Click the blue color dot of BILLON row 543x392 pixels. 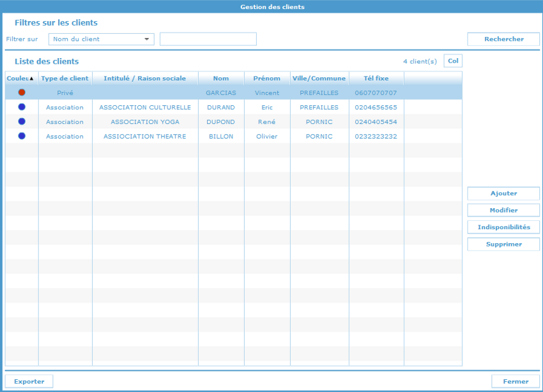22,136
